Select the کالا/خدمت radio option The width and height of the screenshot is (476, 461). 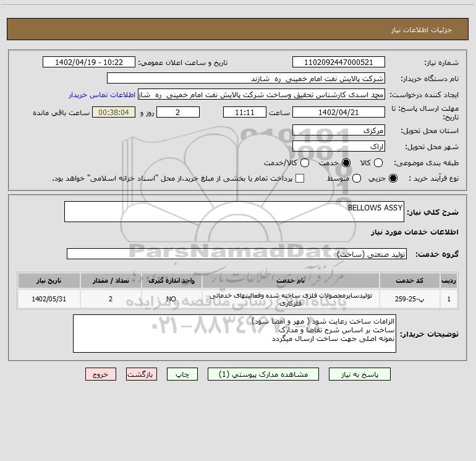pos(305,163)
